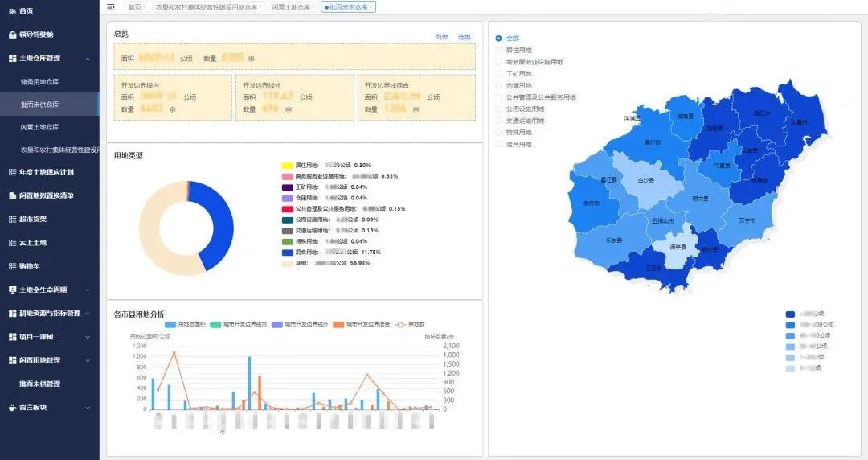Click the 领导驾驶舱 lock-shaped icon

click(12, 35)
